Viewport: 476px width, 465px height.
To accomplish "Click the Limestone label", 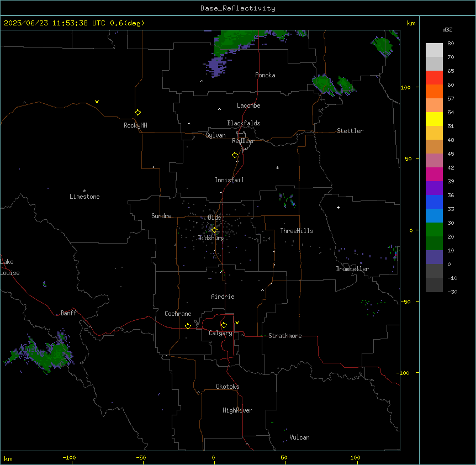I will (84, 197).
